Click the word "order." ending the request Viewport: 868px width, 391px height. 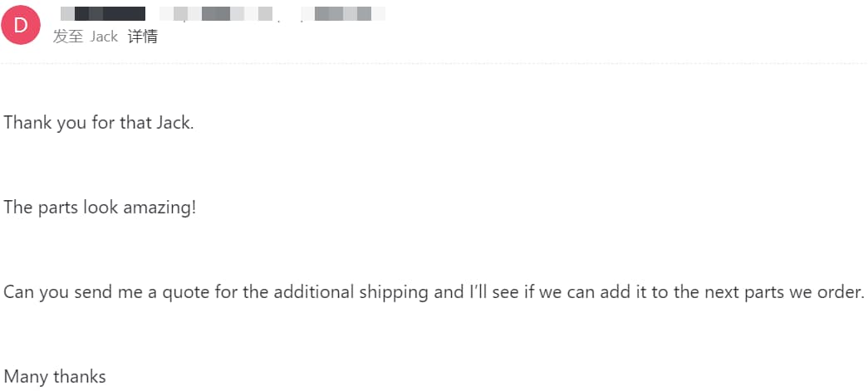[845, 292]
